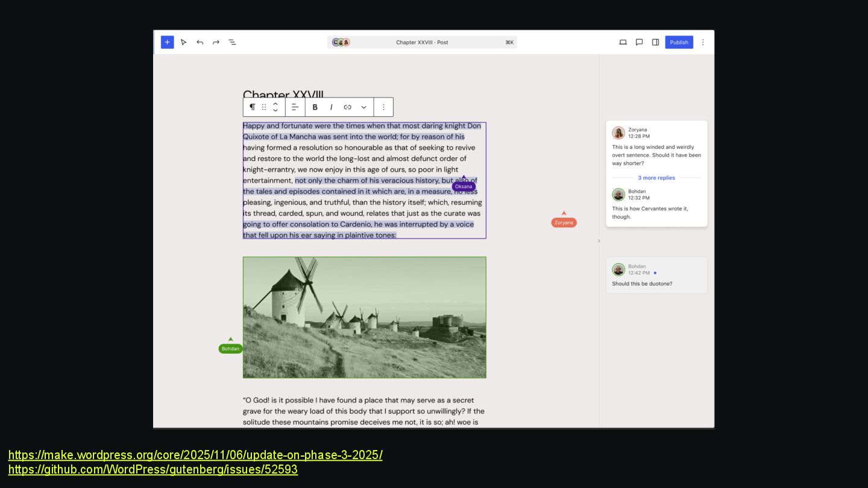Click the paragraph starting 'O God! is it possible'
Screen dimensions: 868x488
[364, 411]
